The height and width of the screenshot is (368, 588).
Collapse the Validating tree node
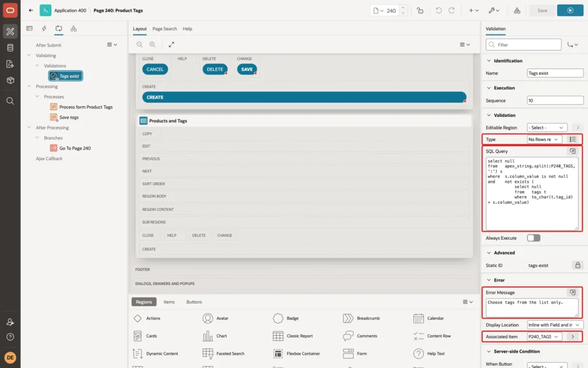(29, 55)
